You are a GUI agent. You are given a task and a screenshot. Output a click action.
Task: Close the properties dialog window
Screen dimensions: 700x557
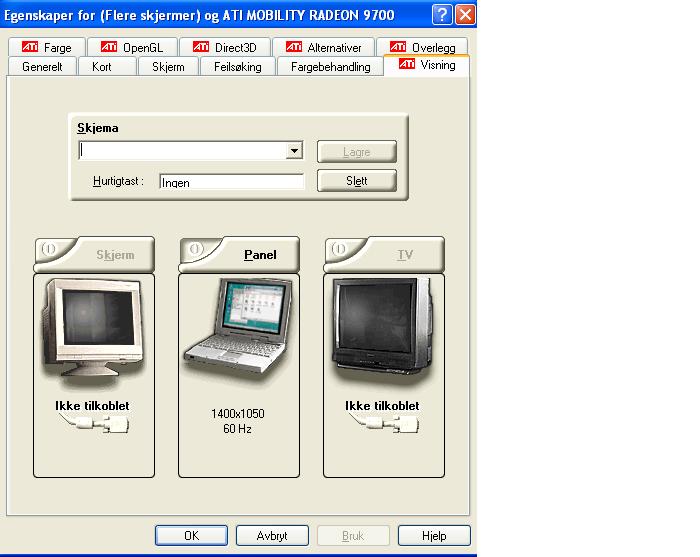pos(465,15)
